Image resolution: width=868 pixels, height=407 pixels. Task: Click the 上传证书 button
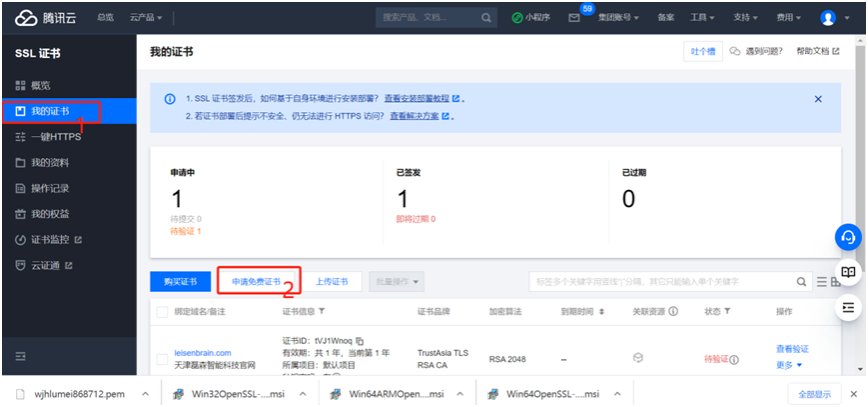(332, 282)
